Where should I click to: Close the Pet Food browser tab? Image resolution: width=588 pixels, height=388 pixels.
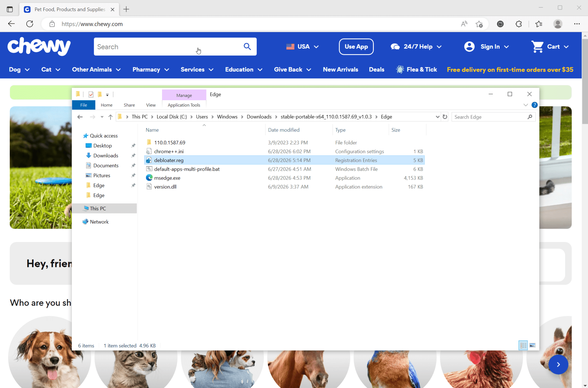[112, 9]
